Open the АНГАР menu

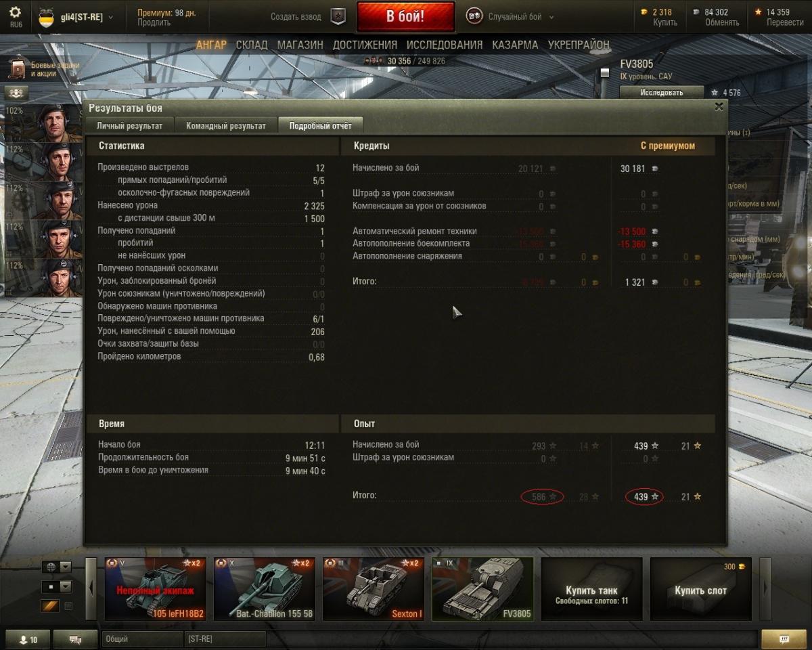point(211,45)
